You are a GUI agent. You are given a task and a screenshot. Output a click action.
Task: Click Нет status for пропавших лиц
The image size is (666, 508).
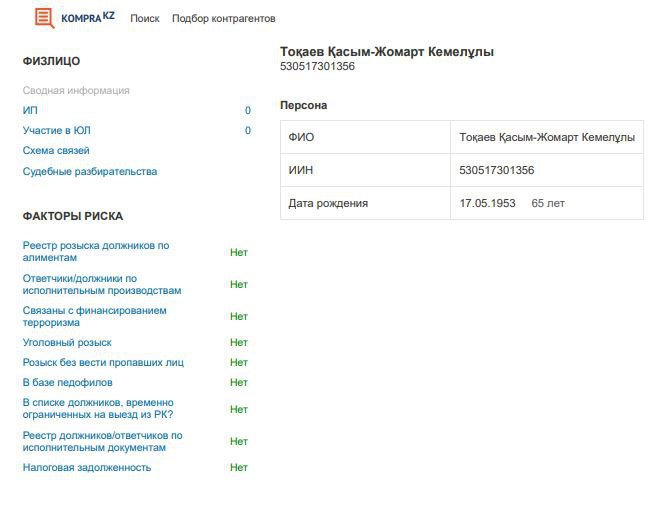point(239,362)
